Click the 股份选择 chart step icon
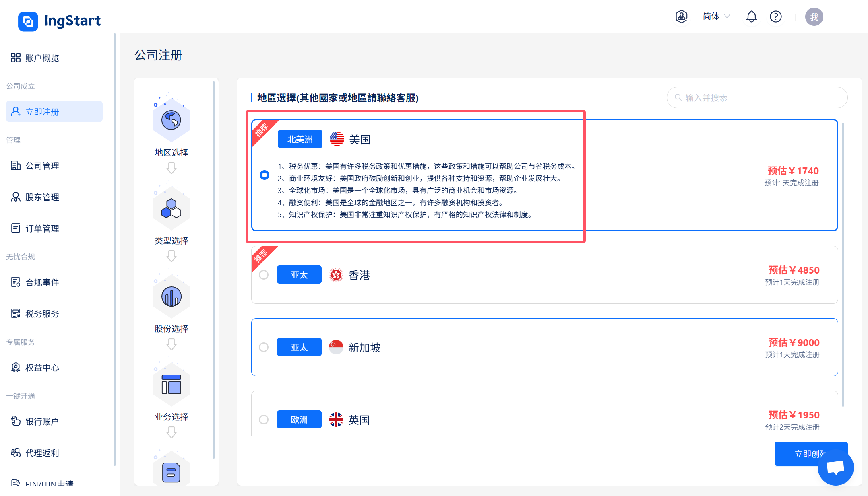Screen dimensions: 868x496 click(171, 297)
